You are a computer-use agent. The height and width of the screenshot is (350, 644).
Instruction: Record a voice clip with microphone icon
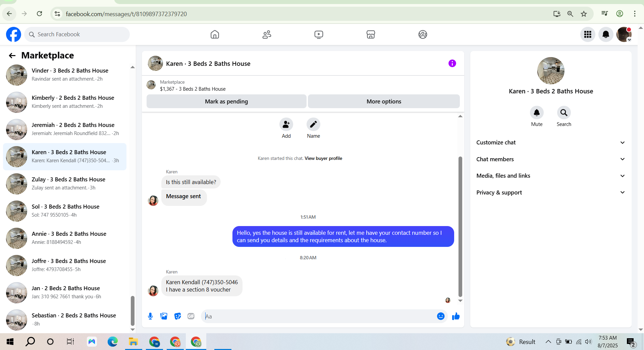click(x=150, y=316)
